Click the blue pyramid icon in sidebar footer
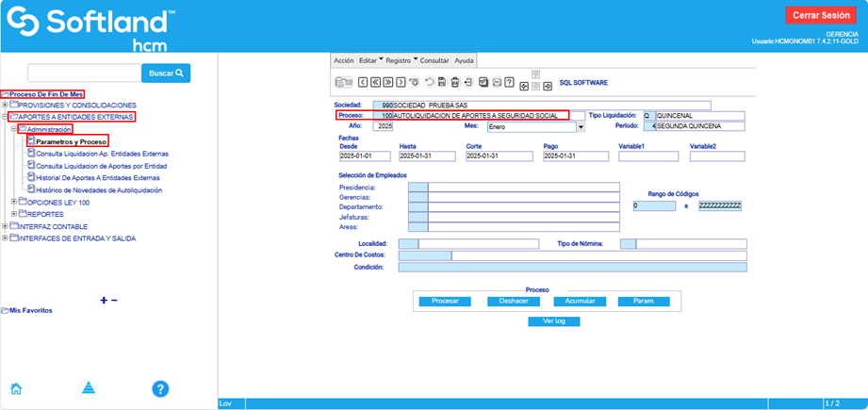The image size is (868, 410). point(89,388)
